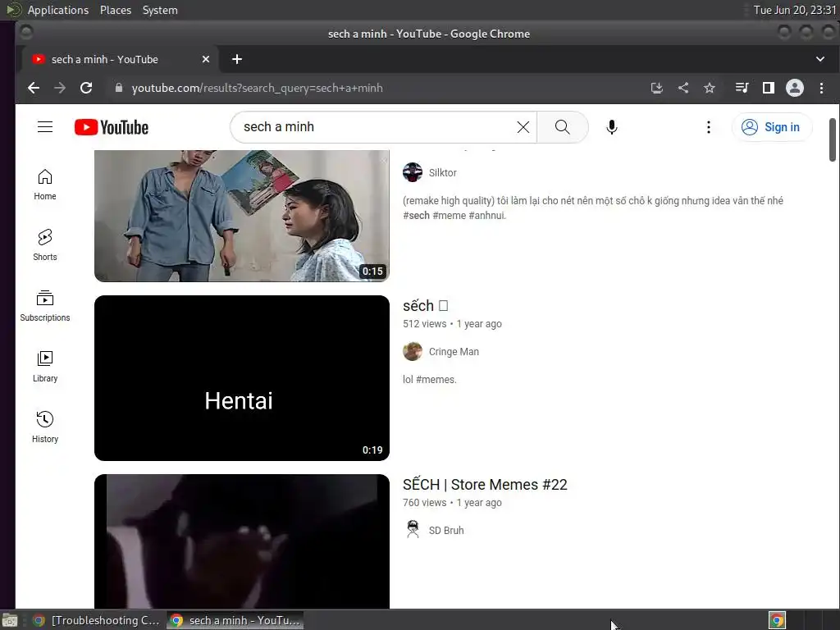Select sech a minh YouTube taskbar entry

235,620
